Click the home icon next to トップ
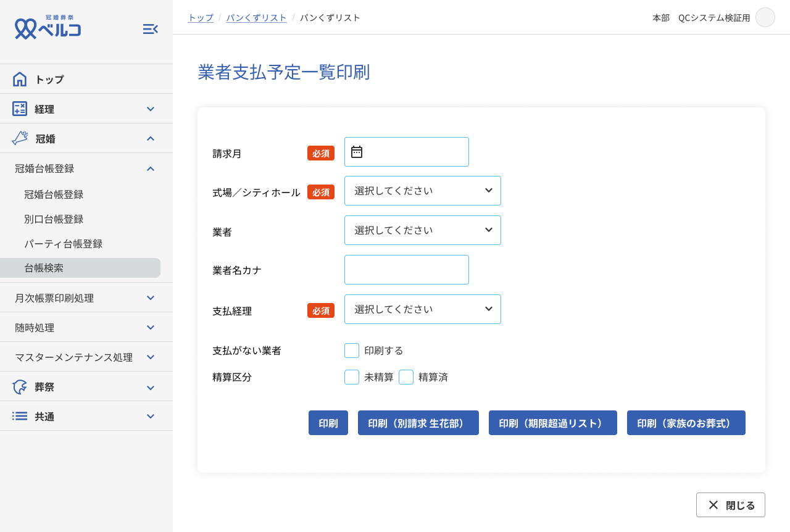This screenshot has width=790, height=532. (x=20, y=79)
